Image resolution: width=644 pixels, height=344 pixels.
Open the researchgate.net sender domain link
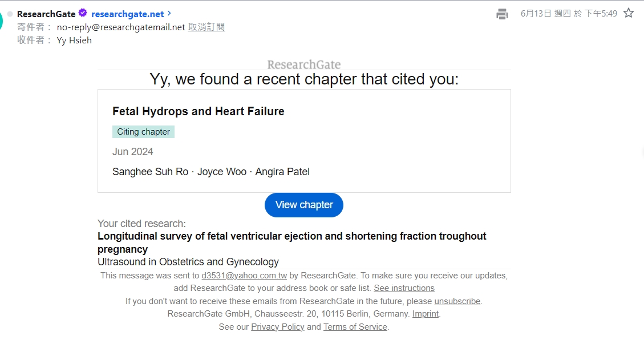tap(127, 14)
